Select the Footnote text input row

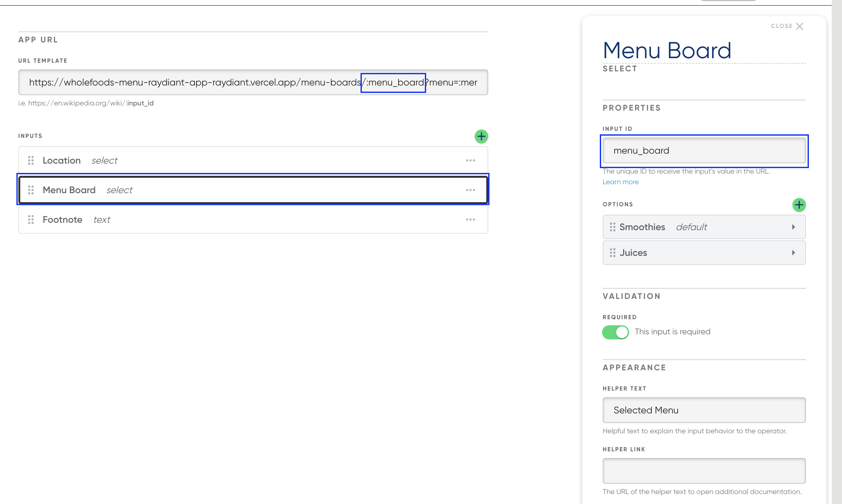(238, 220)
